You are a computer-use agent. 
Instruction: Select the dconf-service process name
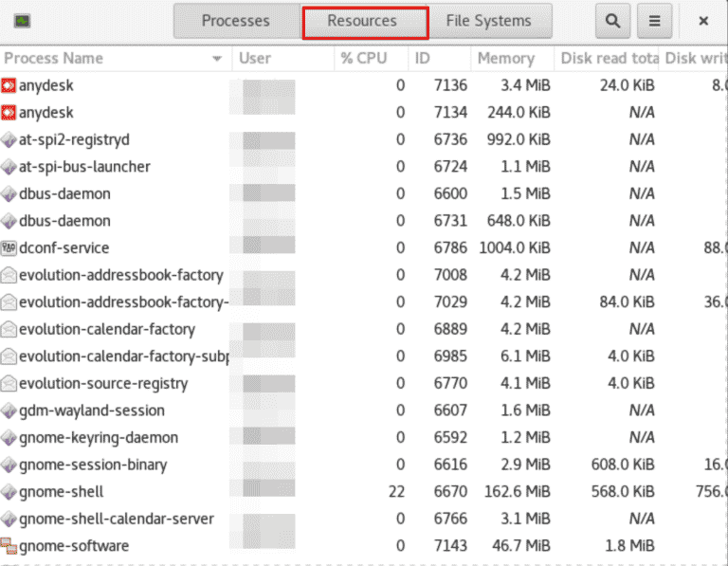tap(64, 248)
